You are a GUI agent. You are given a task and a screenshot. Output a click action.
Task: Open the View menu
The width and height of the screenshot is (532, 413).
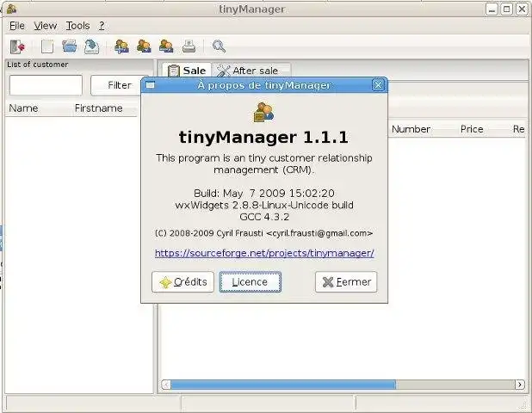45,26
